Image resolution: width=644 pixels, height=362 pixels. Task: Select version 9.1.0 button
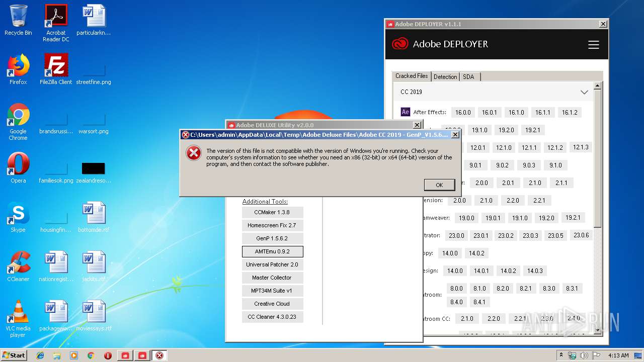point(555,165)
